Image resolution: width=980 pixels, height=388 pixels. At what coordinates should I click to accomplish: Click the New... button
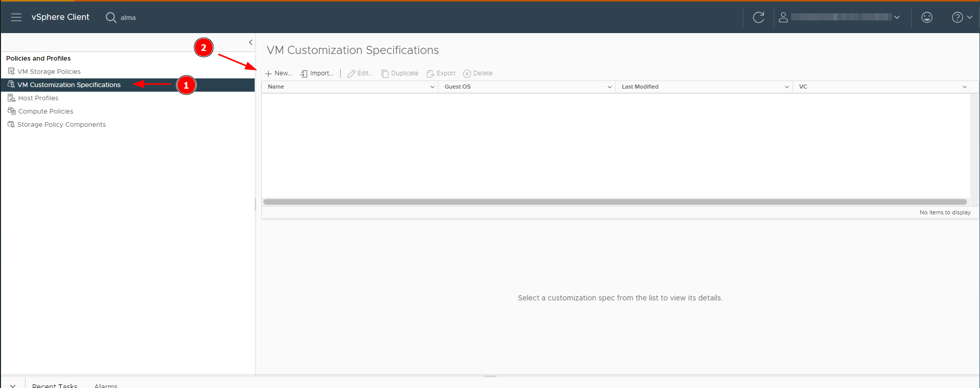[x=279, y=73]
